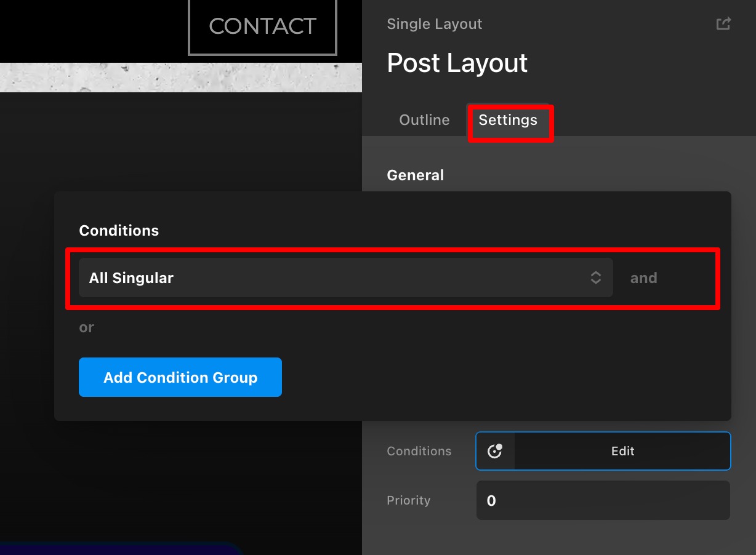Click the export icon beside Single Layout

(723, 24)
